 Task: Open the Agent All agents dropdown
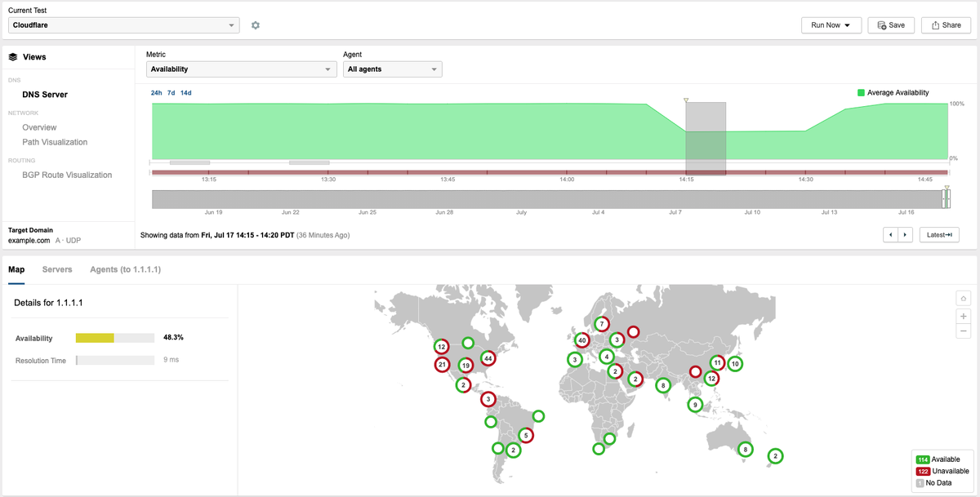tap(393, 69)
